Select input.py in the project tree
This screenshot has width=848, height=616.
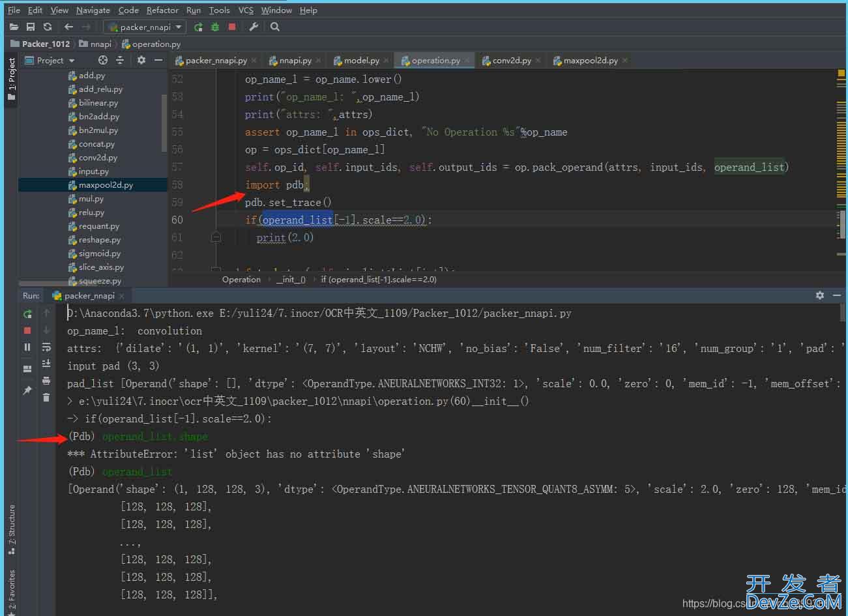point(94,171)
